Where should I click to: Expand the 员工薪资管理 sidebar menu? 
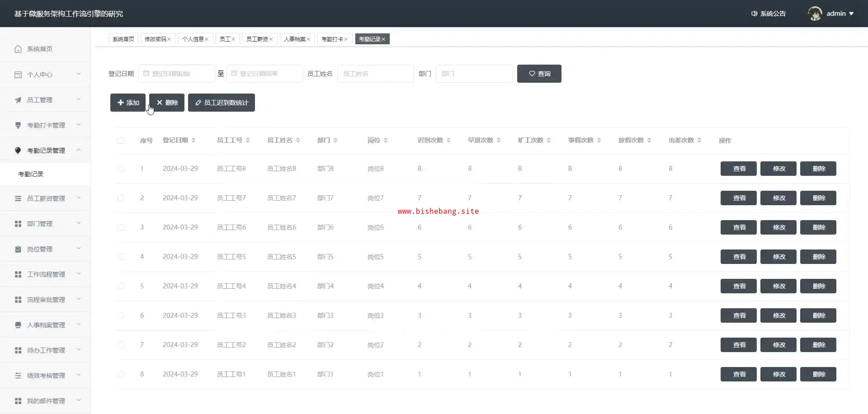click(46, 198)
